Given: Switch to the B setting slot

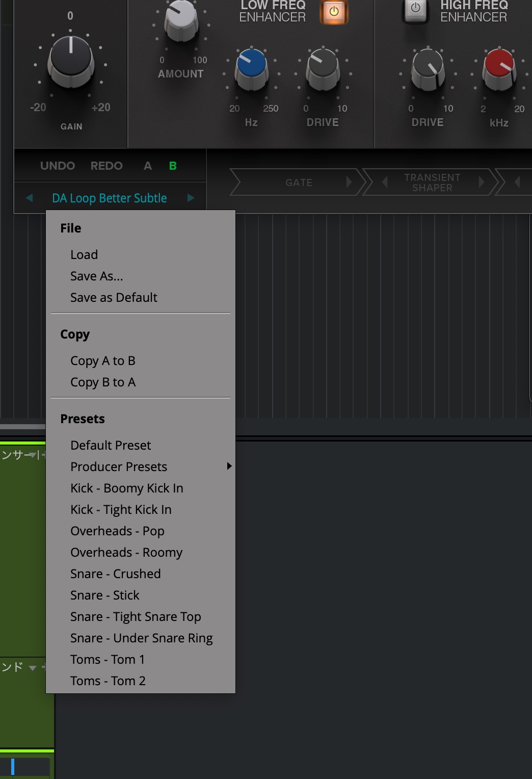Looking at the screenshot, I should click(173, 166).
